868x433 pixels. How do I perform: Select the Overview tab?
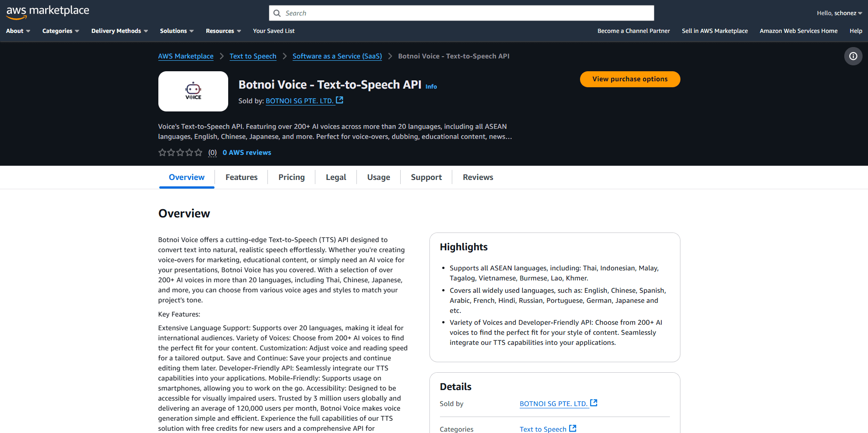pos(187,177)
